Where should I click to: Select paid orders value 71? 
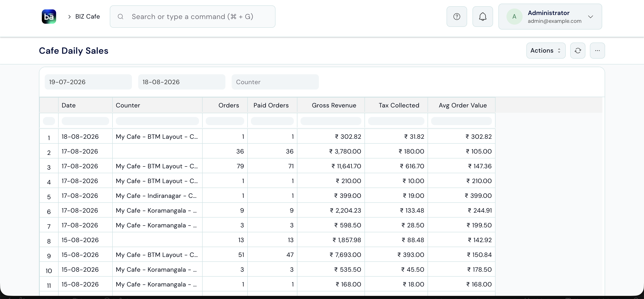(272, 166)
